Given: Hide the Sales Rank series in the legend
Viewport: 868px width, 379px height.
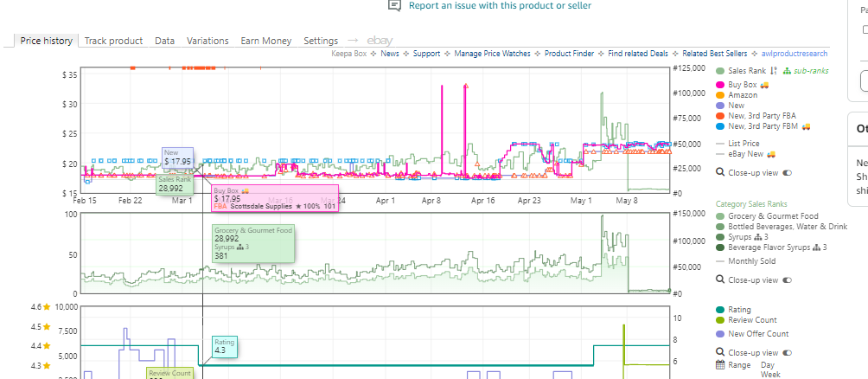Looking at the screenshot, I should 720,71.
